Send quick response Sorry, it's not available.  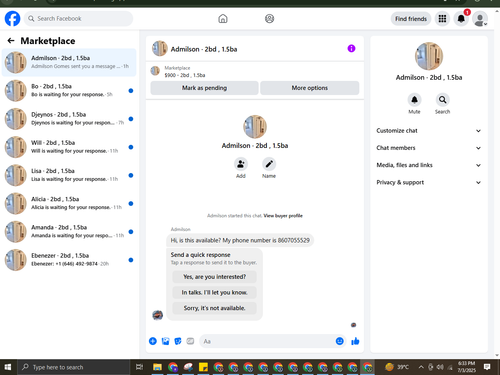point(214,308)
